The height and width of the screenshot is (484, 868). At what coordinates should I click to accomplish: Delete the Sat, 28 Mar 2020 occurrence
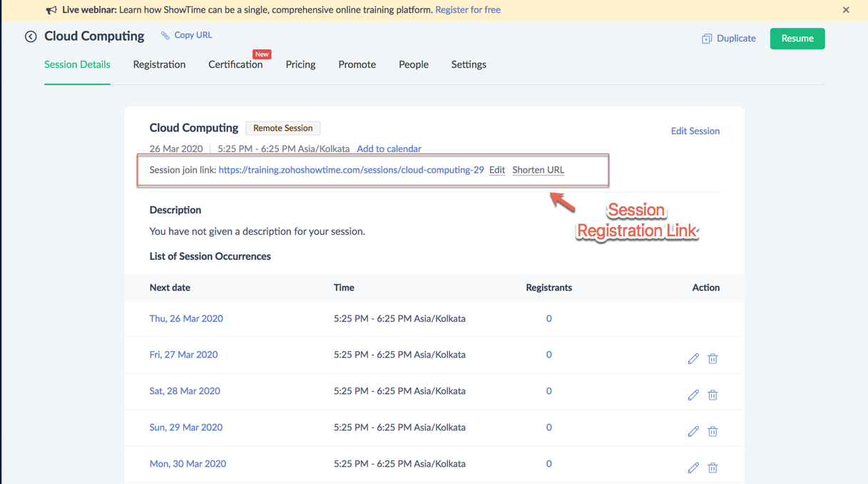[713, 395]
